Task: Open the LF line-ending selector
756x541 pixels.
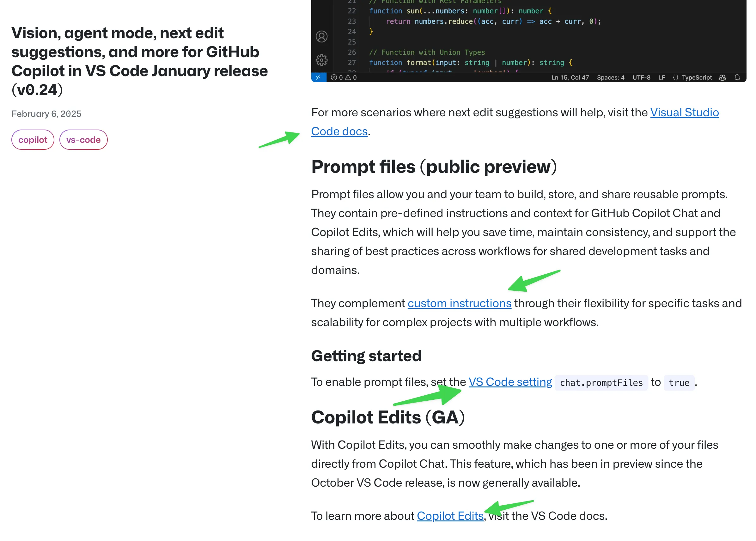Action: (661, 77)
